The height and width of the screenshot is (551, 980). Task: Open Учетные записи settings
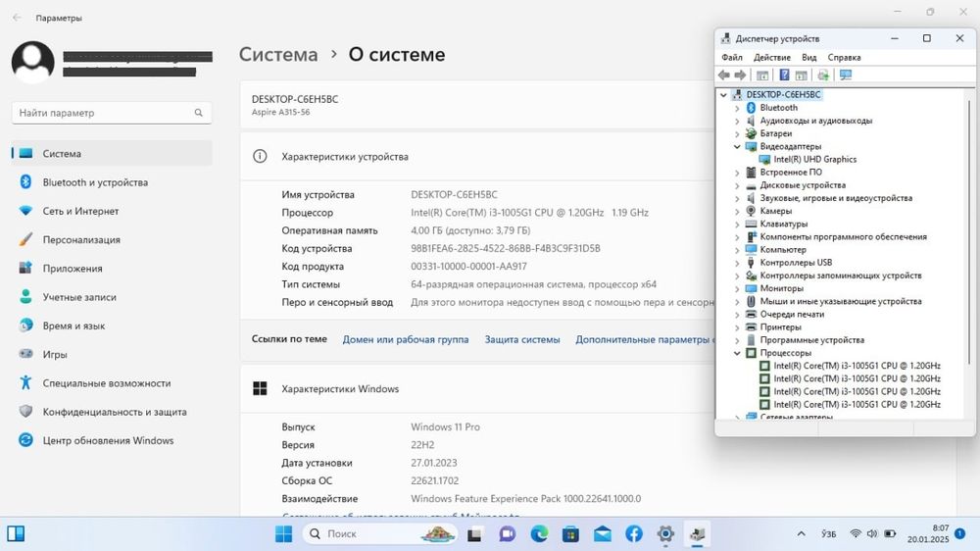tap(112, 297)
